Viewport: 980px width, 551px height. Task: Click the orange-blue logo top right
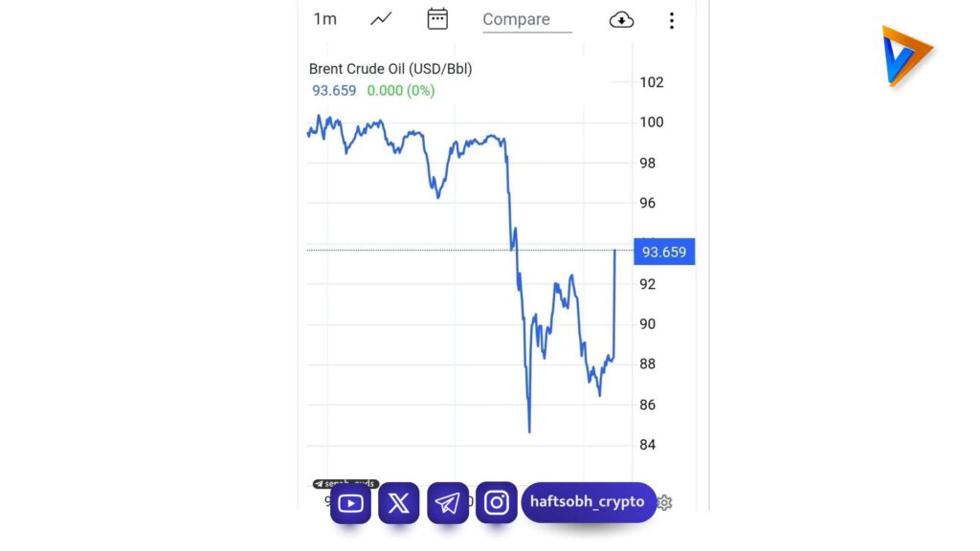click(x=907, y=56)
